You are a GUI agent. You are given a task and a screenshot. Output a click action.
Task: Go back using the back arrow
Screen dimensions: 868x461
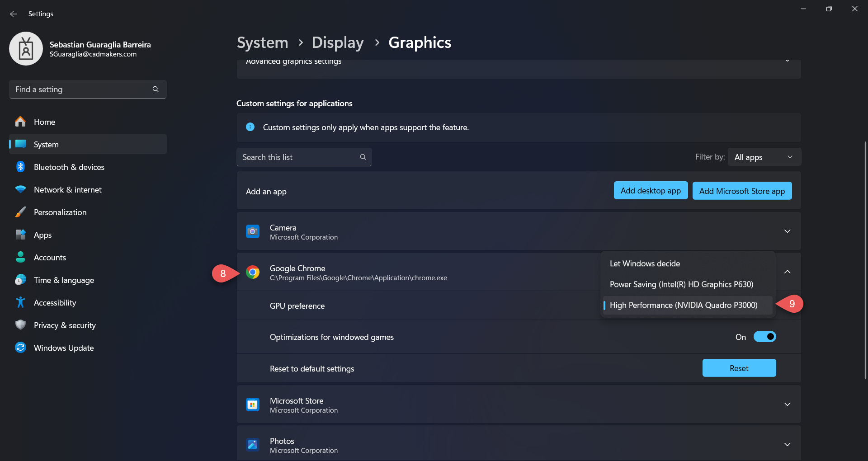[14, 14]
